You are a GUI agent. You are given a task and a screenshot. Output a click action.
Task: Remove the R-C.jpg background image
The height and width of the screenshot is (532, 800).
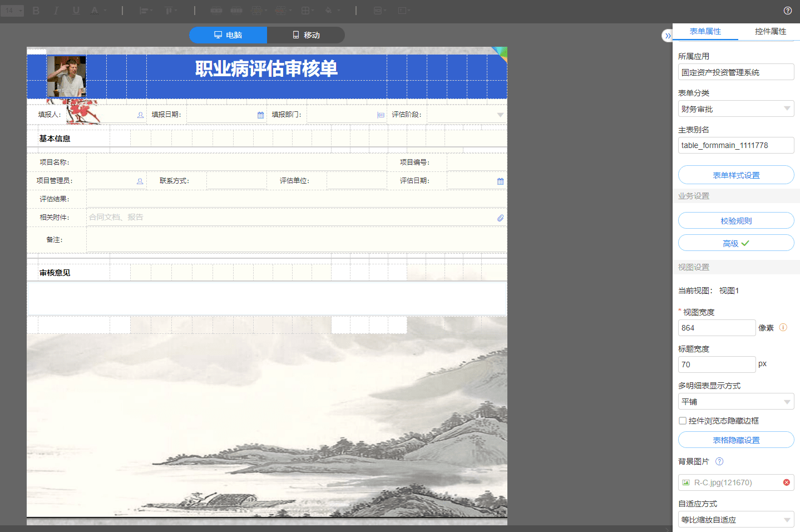tap(787, 482)
